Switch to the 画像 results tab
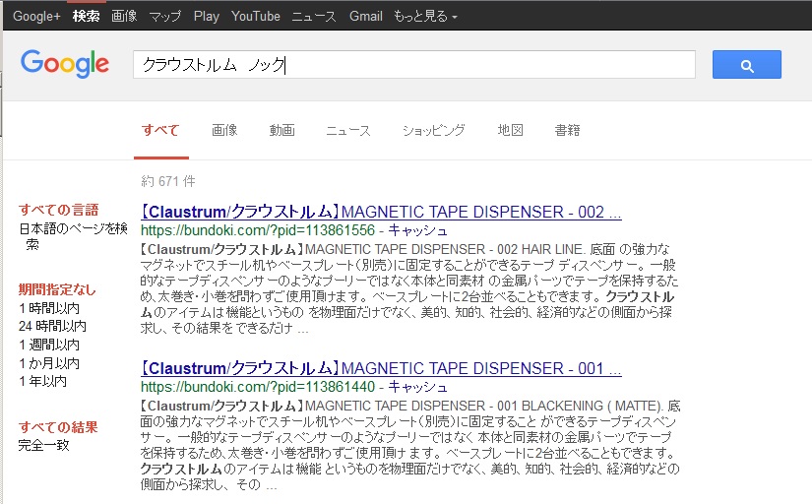This screenshot has width=812, height=504. point(224,131)
